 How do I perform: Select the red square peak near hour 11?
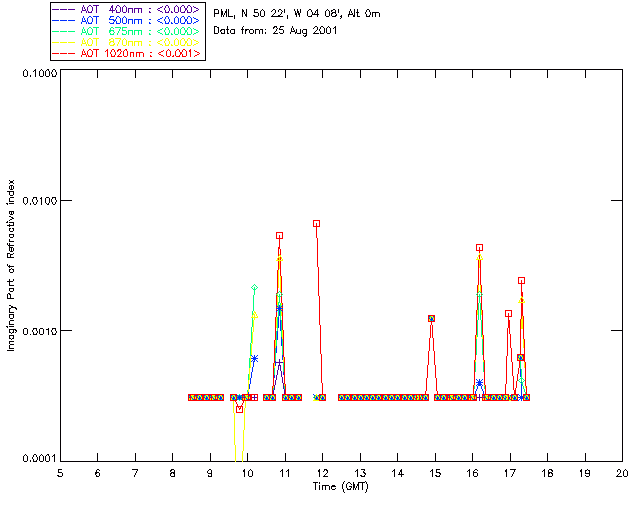279,236
